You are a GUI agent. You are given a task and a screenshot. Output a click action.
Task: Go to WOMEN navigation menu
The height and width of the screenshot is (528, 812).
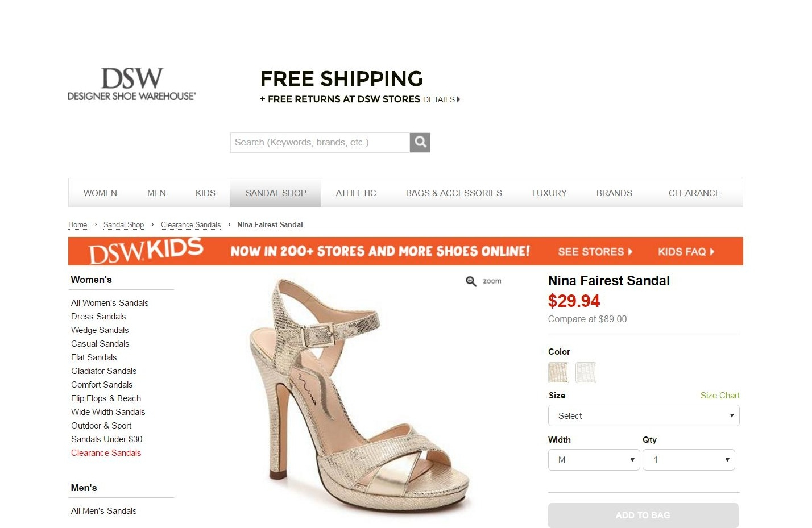(100, 193)
